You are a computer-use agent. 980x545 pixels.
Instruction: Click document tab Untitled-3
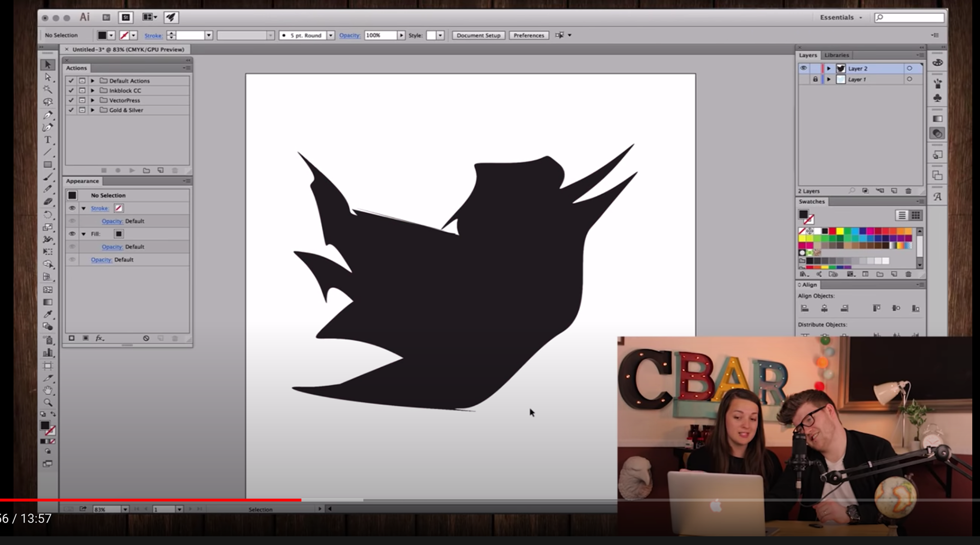pos(128,49)
